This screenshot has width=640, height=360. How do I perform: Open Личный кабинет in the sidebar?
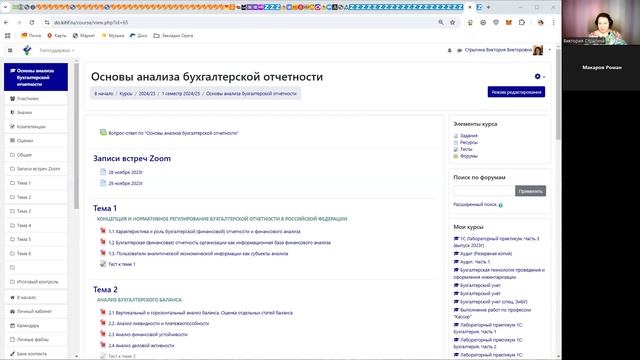36,311
